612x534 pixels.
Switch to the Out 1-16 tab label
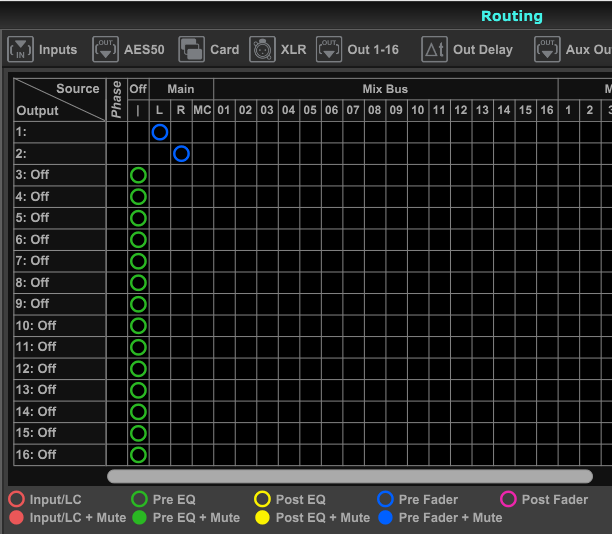click(373, 50)
